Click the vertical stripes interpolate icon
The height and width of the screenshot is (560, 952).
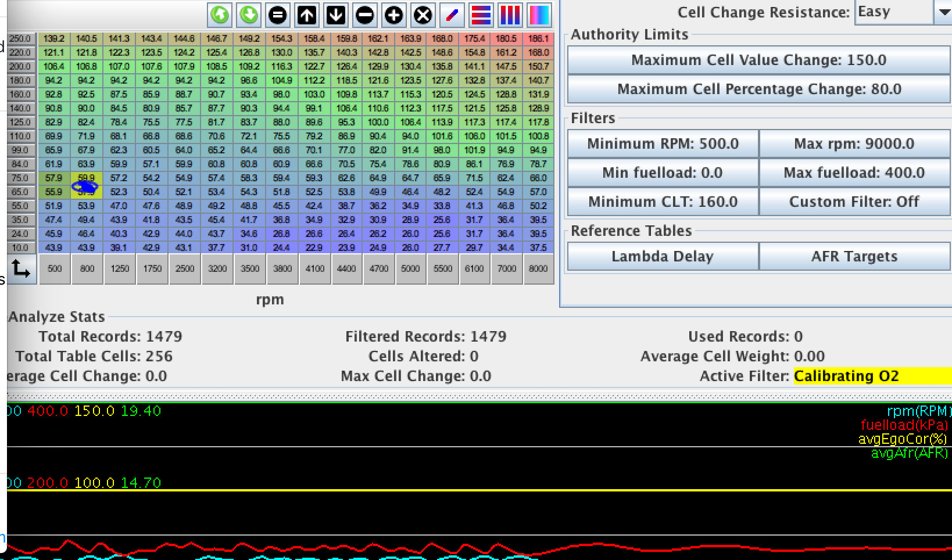point(510,15)
